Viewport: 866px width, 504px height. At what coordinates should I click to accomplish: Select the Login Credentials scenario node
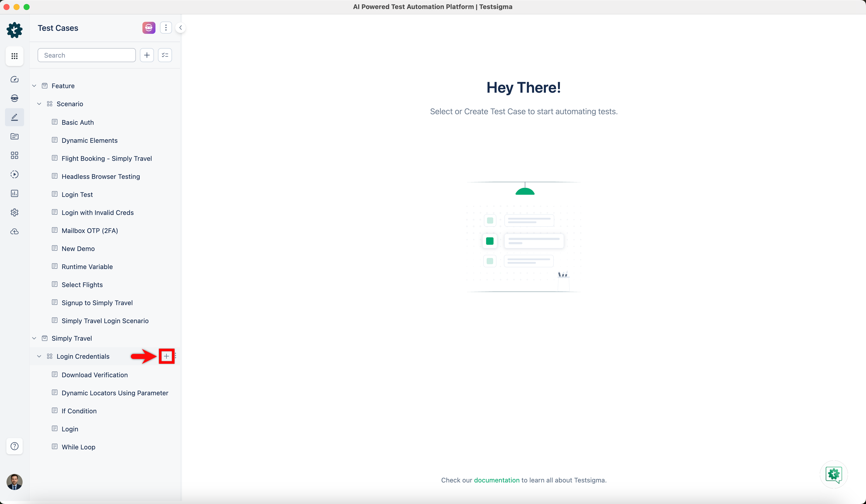coord(83,356)
